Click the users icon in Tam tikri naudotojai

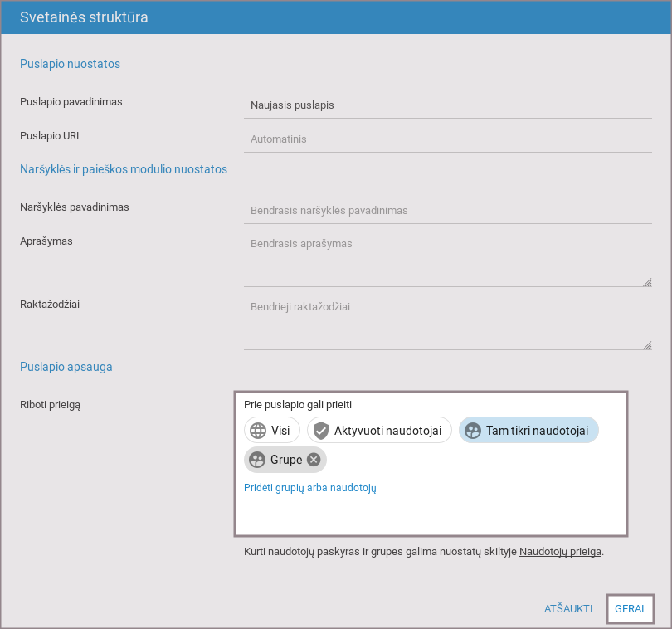[473, 430]
